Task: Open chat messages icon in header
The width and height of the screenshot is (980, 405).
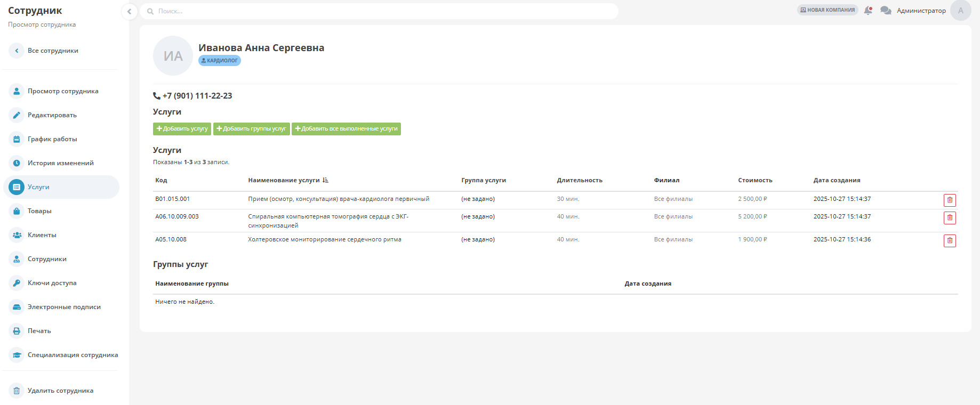Action: click(x=886, y=11)
